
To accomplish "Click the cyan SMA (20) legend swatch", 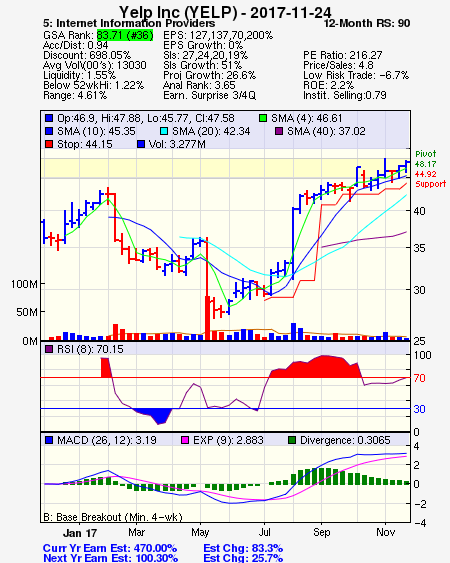I will (x=164, y=131).
